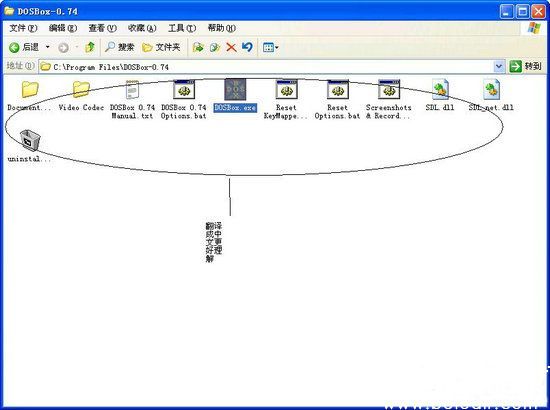Open the Help (帮助) menu
Image resolution: width=550 pixels, height=410 pixels.
pyautogui.click(x=222, y=28)
